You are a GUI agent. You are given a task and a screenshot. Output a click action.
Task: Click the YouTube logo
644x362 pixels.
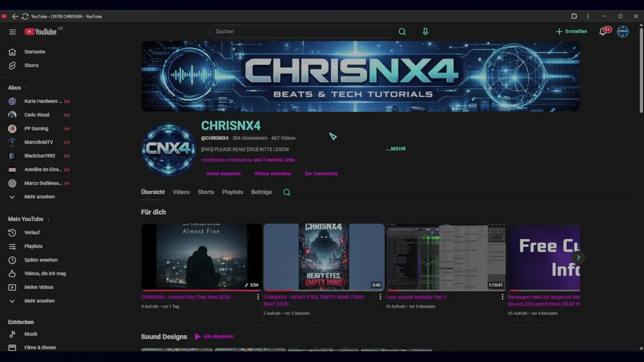[x=41, y=32]
